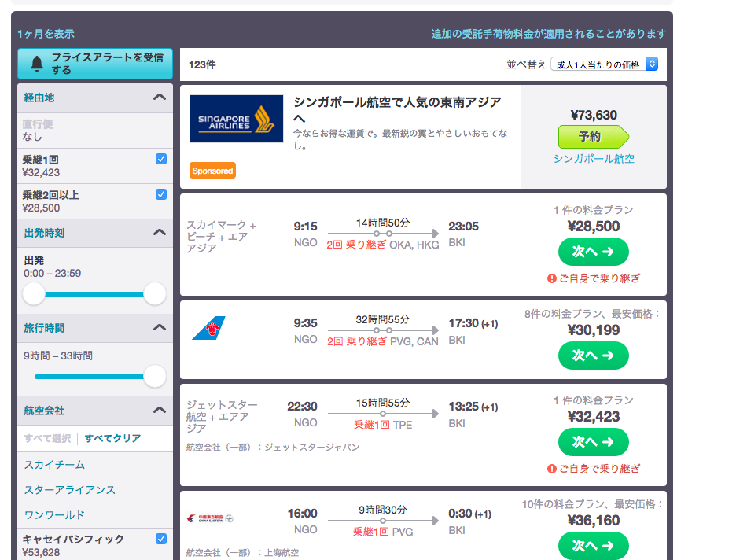Open the 1ヶ月を表示 link
The height and width of the screenshot is (560, 736).
point(46,34)
